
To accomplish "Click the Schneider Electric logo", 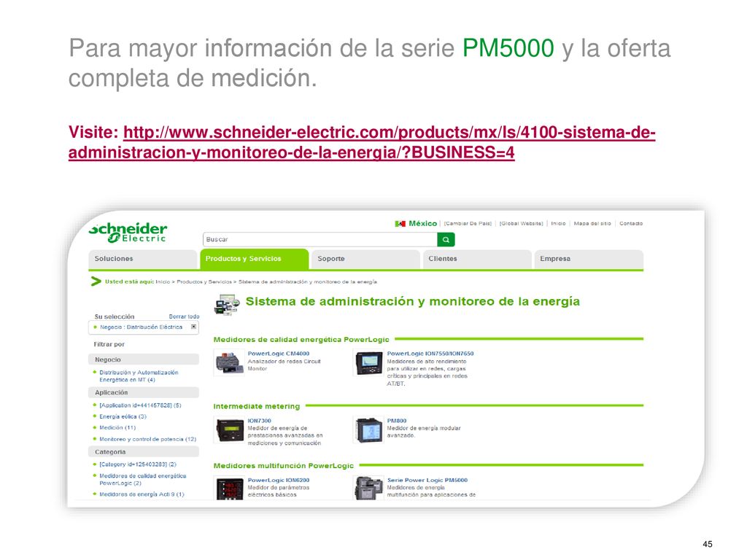I will [128, 233].
